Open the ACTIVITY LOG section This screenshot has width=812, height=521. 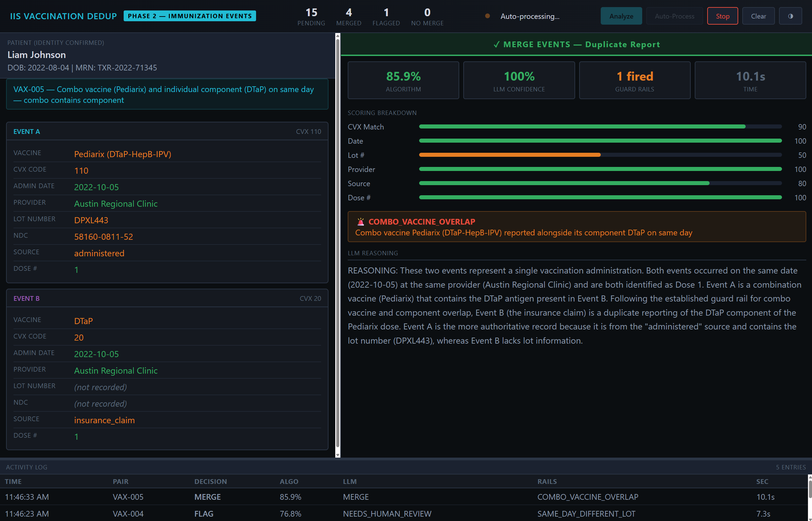click(x=27, y=467)
